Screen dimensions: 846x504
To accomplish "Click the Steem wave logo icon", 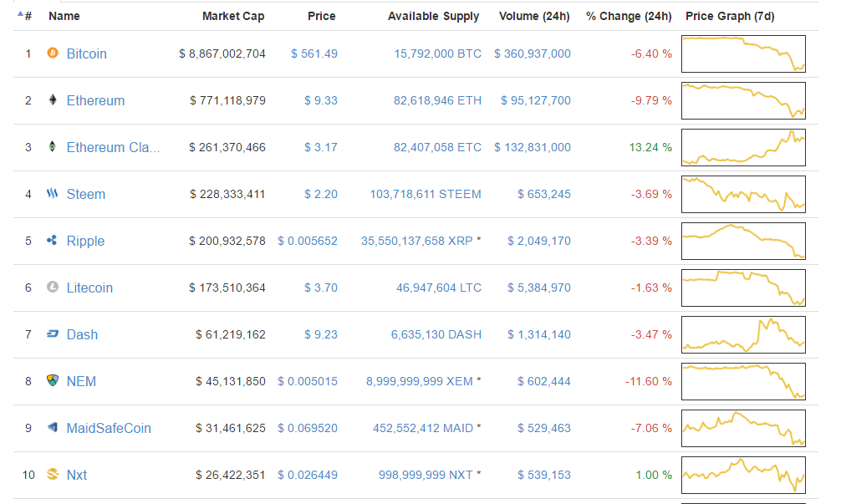I will click(x=53, y=193).
